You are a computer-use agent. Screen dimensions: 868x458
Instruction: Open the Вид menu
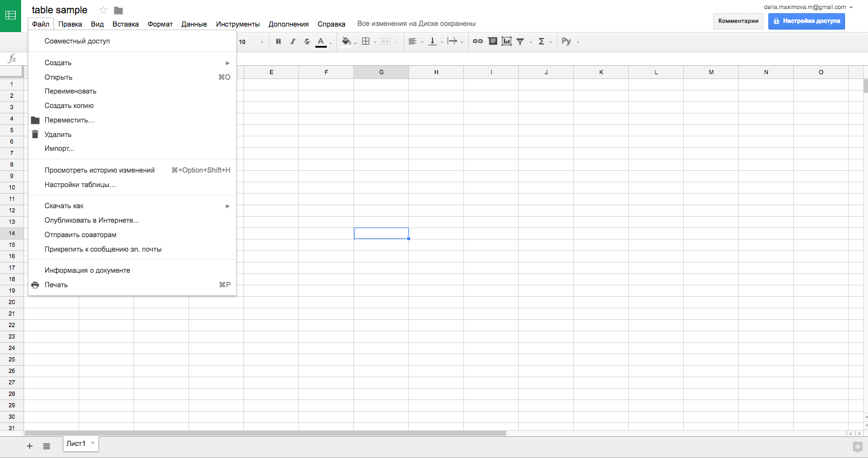(x=97, y=24)
